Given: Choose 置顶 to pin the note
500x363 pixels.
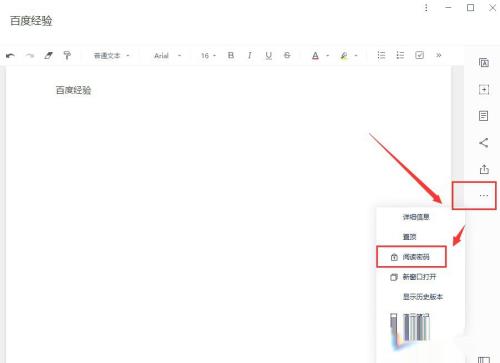Looking at the screenshot, I should (409, 237).
